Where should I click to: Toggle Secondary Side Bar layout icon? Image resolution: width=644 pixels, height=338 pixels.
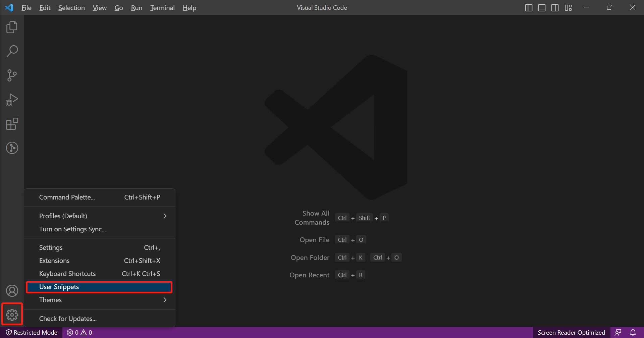[555, 7]
